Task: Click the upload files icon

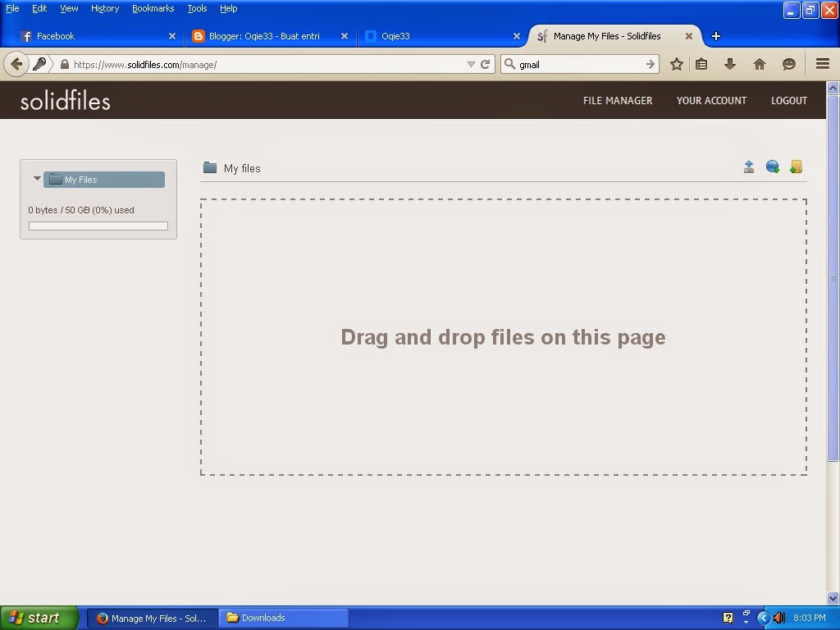Action: (749, 167)
